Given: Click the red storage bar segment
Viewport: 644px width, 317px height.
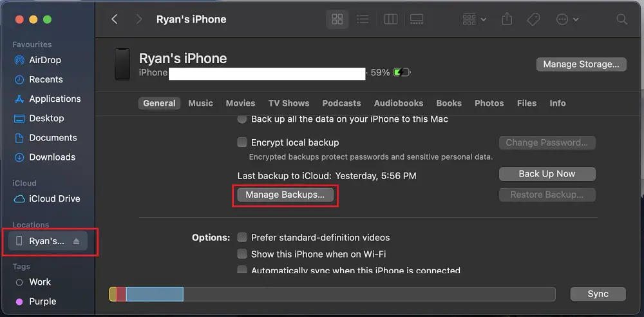Looking at the screenshot, I should 121,294.
